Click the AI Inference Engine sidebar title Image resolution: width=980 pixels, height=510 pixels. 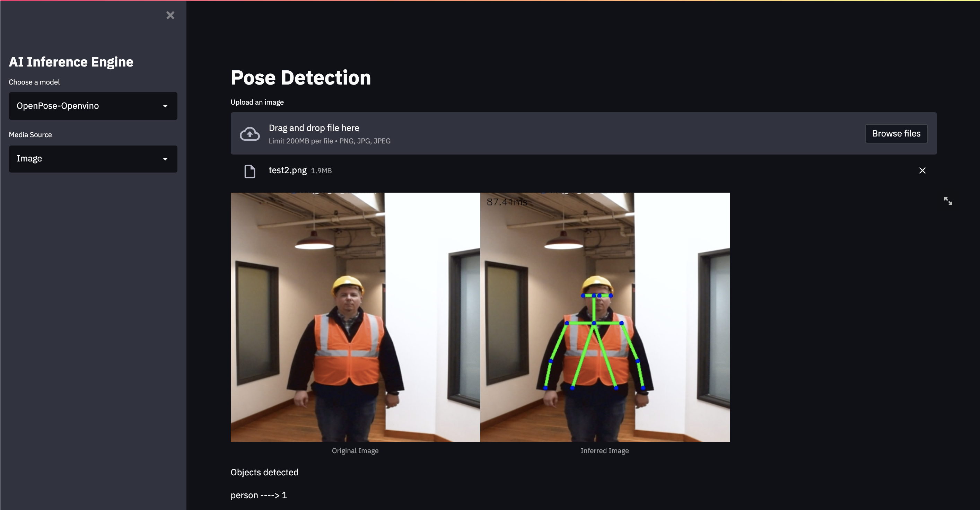[71, 62]
